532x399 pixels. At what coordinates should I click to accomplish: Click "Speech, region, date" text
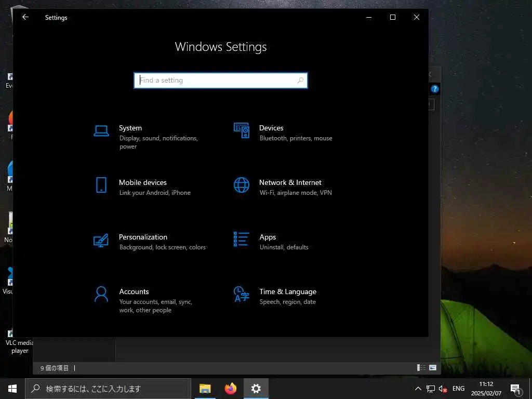[x=288, y=302]
